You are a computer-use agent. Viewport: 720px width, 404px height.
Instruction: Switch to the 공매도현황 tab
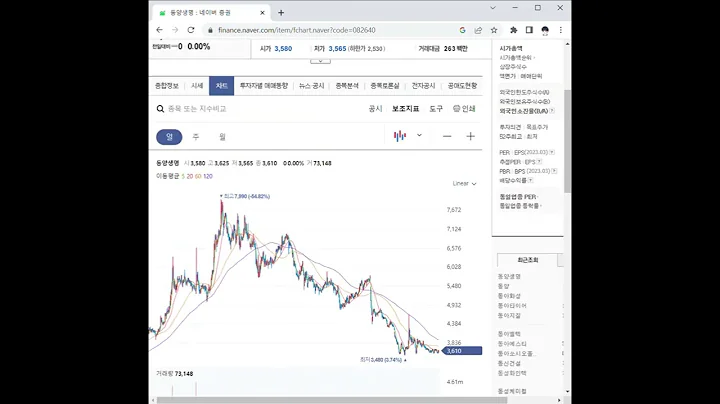coord(462,86)
